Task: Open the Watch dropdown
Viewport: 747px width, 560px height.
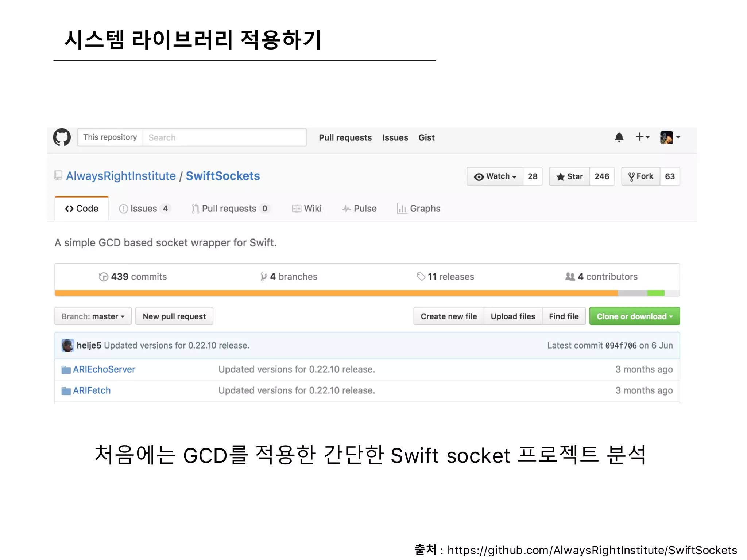Action: point(495,176)
